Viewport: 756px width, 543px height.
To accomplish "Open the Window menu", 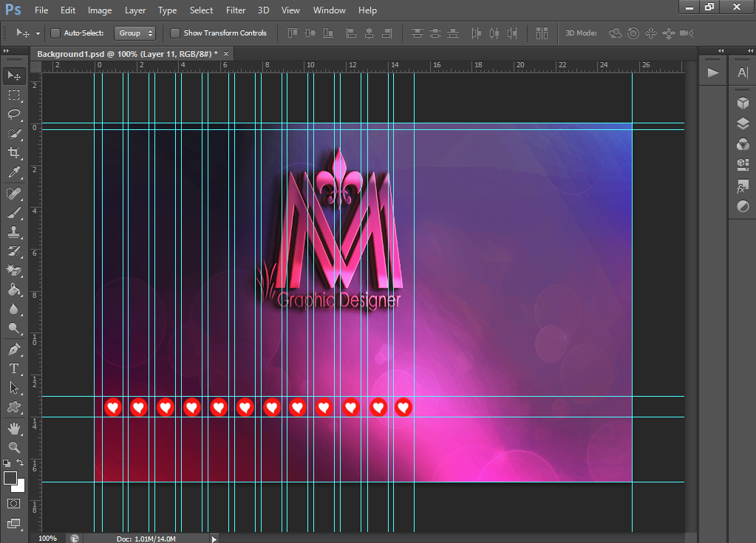I will [330, 10].
